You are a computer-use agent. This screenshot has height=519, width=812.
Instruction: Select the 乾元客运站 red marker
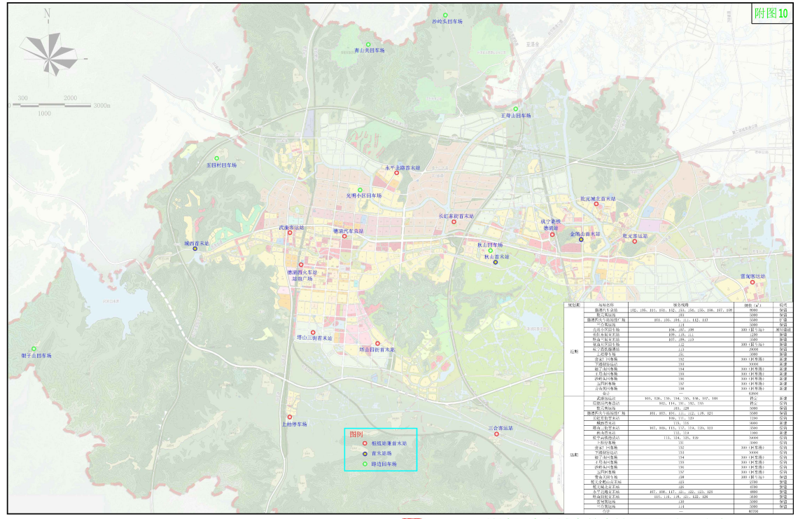[635, 242]
